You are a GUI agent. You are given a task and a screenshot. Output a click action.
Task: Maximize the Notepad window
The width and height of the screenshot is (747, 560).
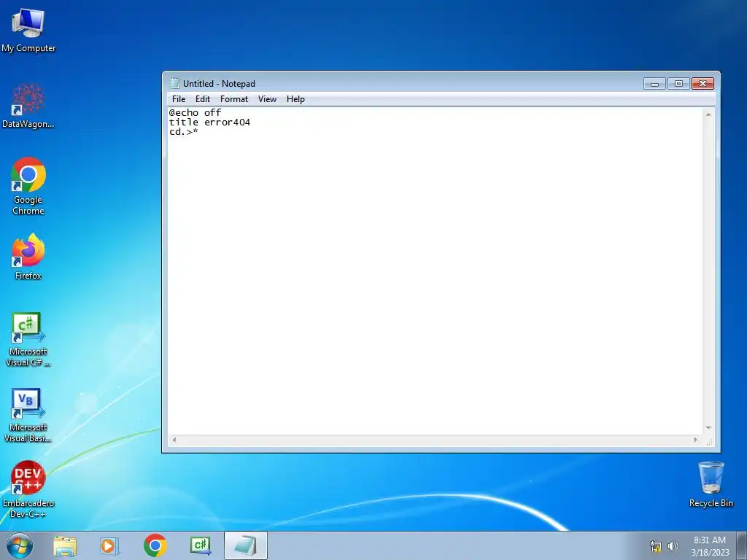point(678,84)
